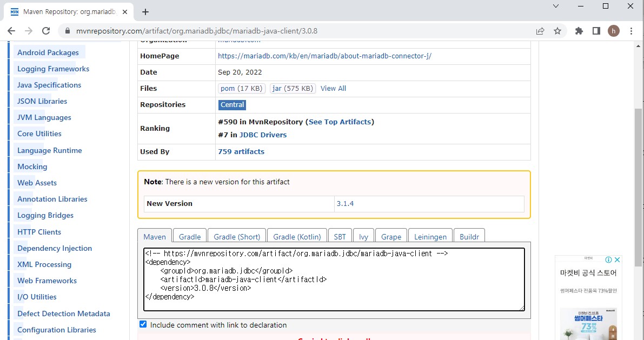This screenshot has width=644, height=340.
Task: Click the Central repository badge
Action: 232,105
